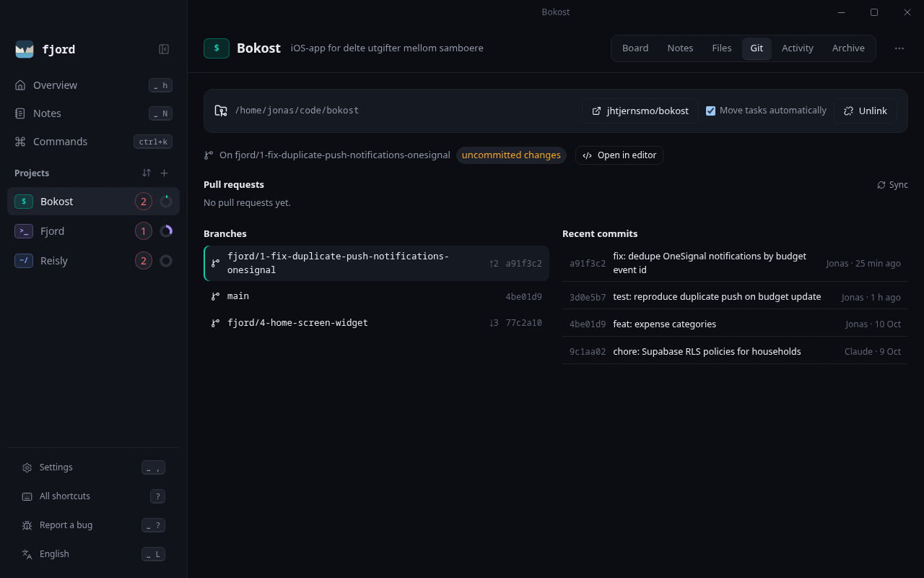Image resolution: width=924 pixels, height=578 pixels.
Task: Click the fjord logo icon
Action: [25, 49]
